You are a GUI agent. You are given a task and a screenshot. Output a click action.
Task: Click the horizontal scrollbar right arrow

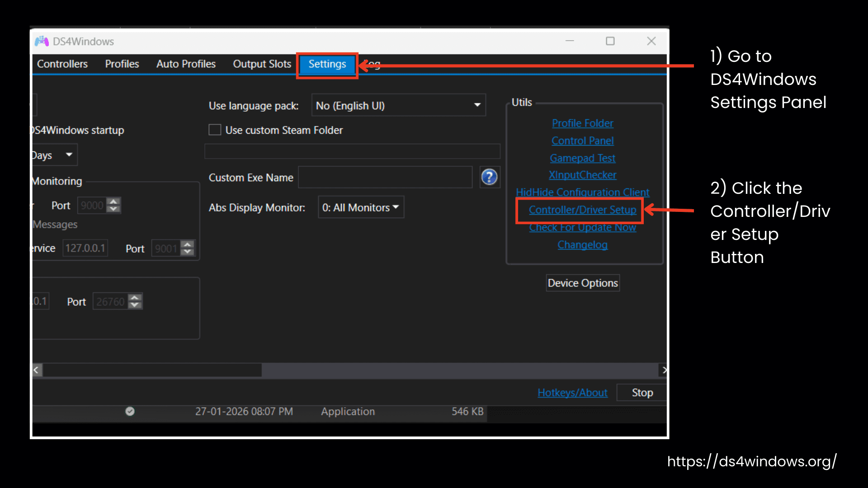[663, 370]
